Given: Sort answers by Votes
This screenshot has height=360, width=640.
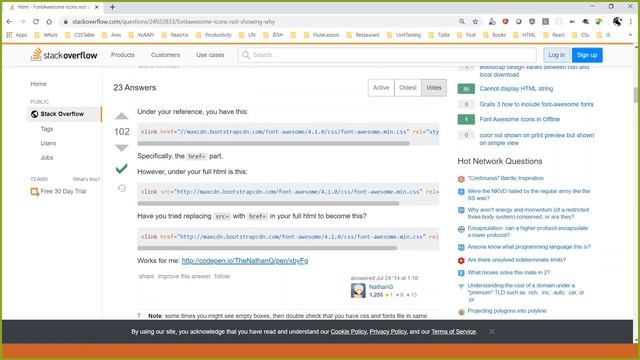Looking at the screenshot, I should (434, 88).
